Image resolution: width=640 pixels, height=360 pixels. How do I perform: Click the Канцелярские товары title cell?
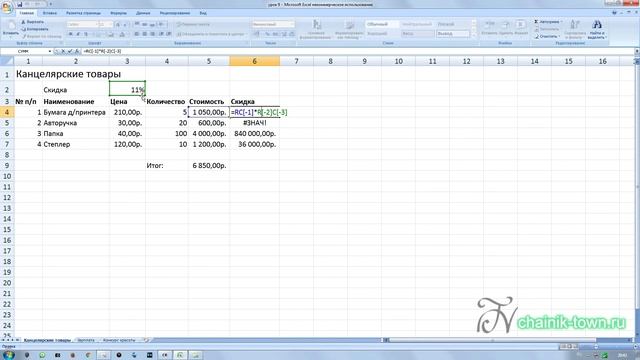[x=69, y=74]
